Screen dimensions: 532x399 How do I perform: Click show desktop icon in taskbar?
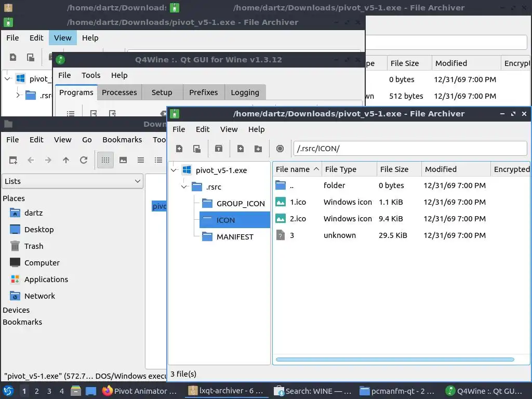pyautogui.click(x=91, y=391)
